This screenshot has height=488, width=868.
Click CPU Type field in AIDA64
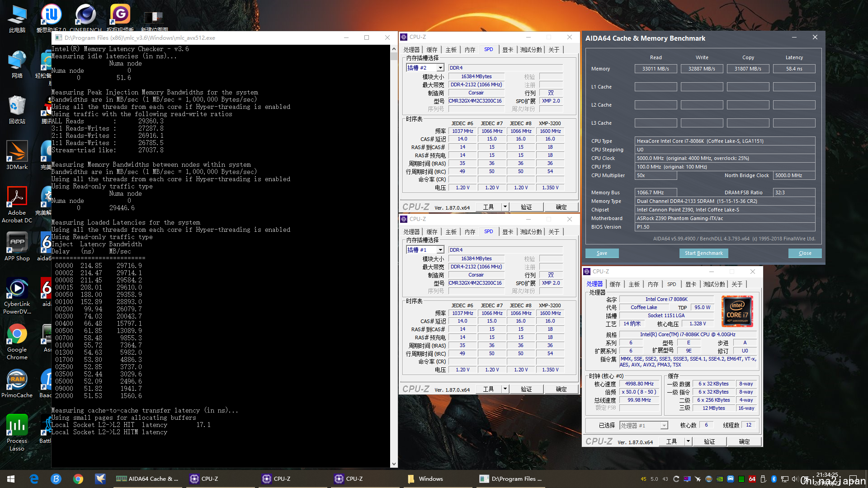(x=725, y=141)
